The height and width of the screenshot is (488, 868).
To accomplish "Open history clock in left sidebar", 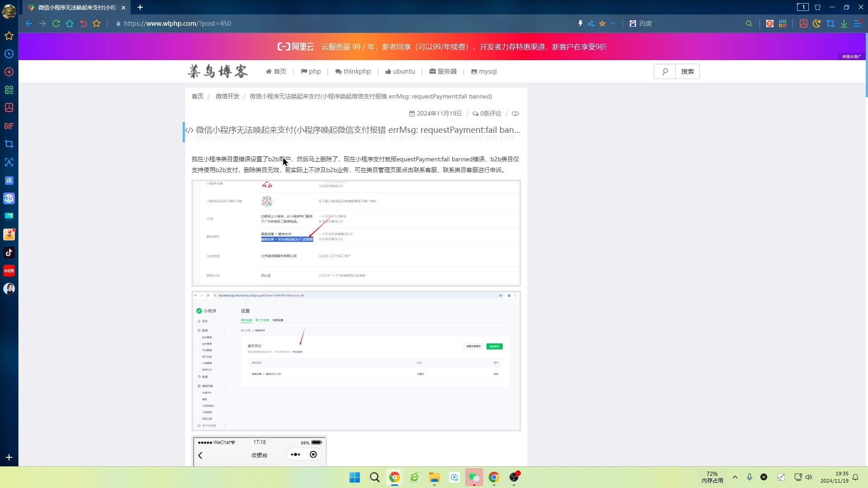I will pyautogui.click(x=9, y=54).
